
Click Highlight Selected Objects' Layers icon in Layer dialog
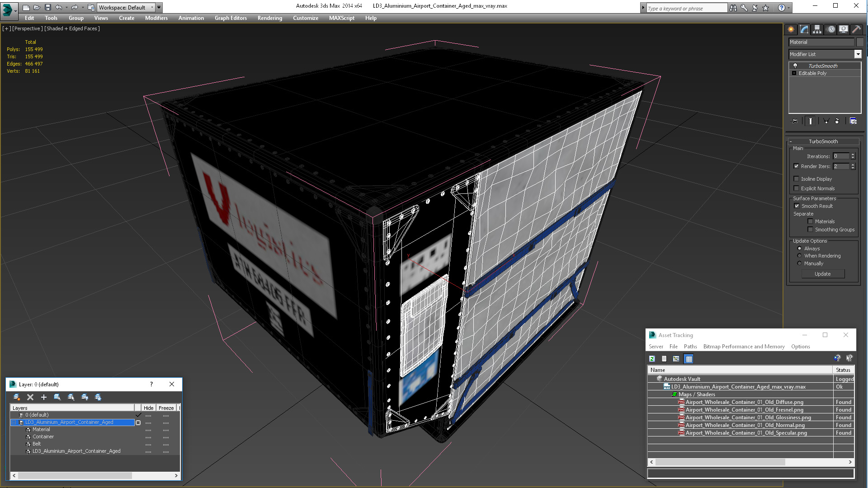click(x=71, y=397)
